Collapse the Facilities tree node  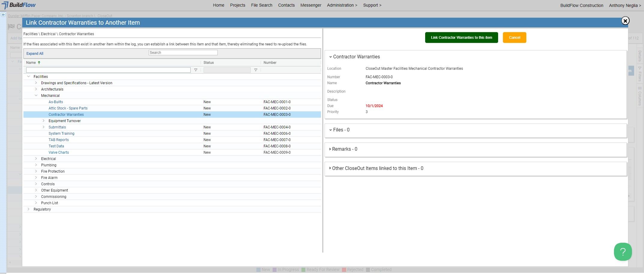(x=29, y=77)
